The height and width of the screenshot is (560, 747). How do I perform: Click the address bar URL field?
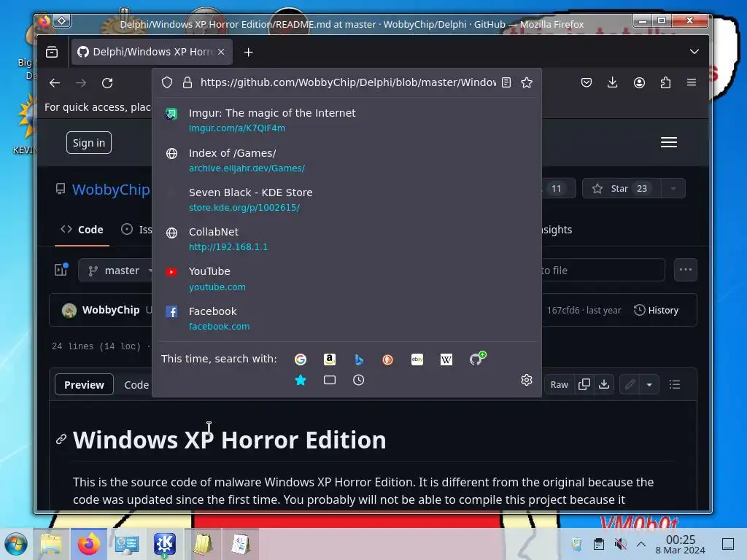point(348,83)
